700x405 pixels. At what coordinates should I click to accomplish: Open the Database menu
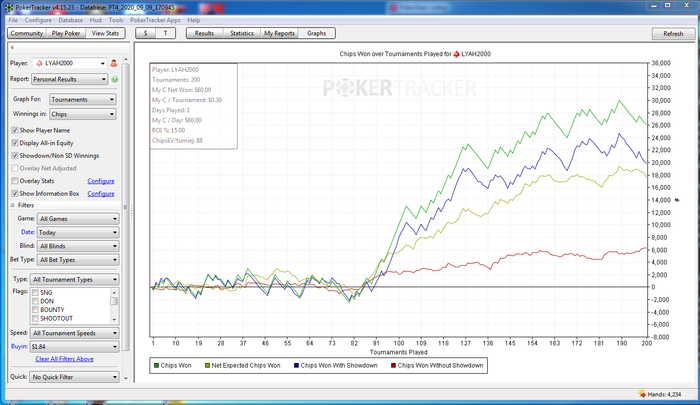click(x=71, y=20)
